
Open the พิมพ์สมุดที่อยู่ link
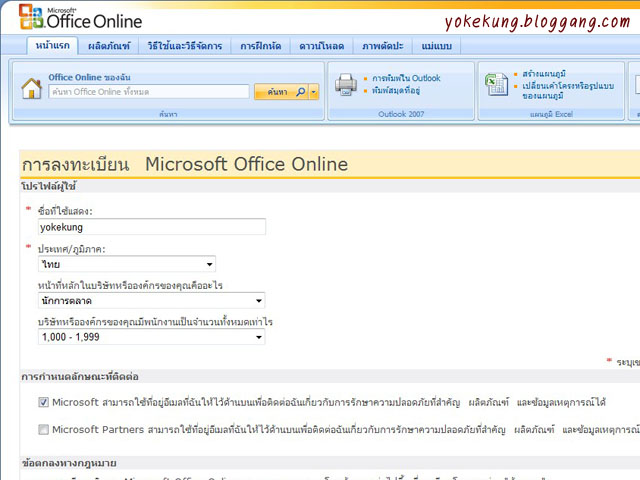point(396,90)
